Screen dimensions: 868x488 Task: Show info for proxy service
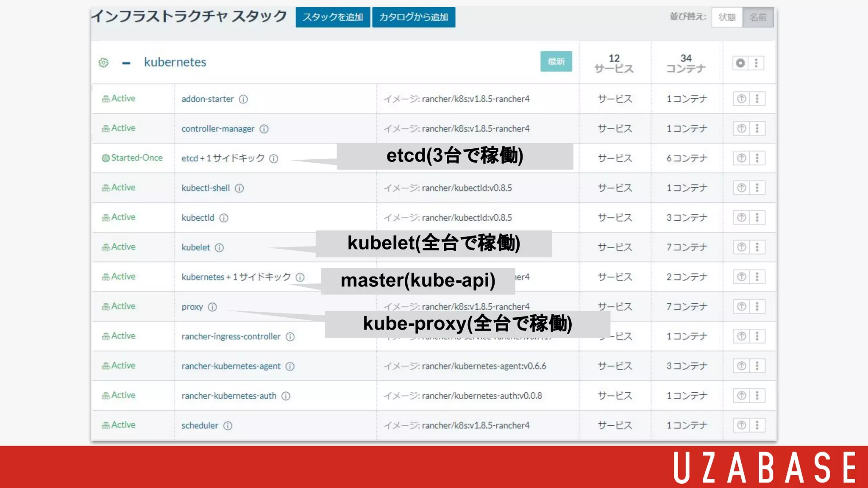[212, 307]
